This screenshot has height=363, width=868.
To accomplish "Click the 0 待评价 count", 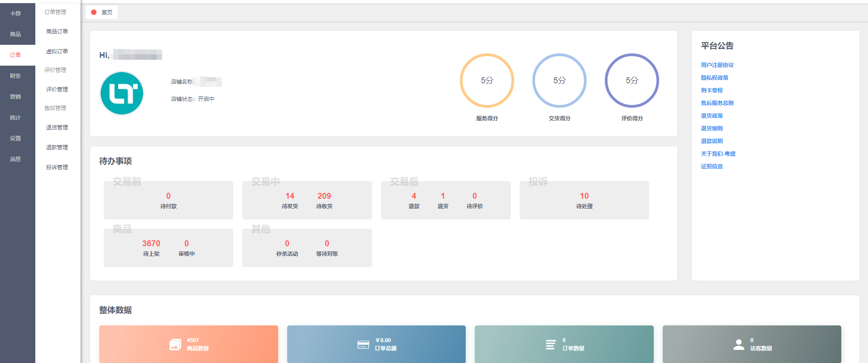I will tap(475, 196).
